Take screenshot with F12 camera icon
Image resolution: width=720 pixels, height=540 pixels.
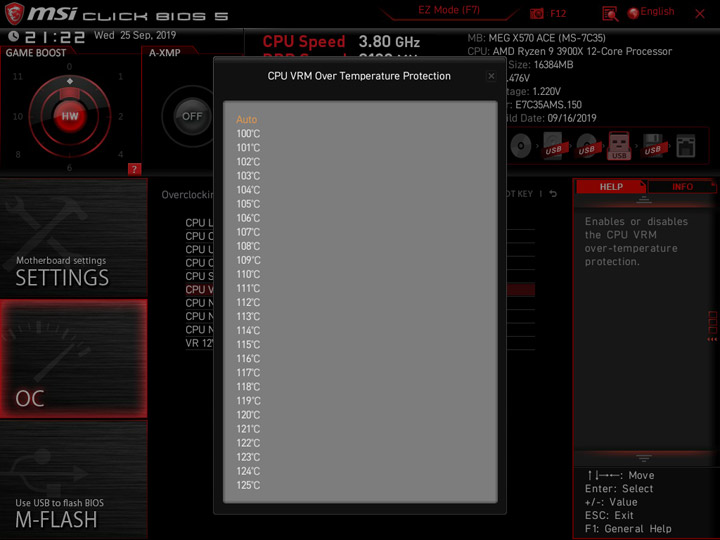(537, 13)
